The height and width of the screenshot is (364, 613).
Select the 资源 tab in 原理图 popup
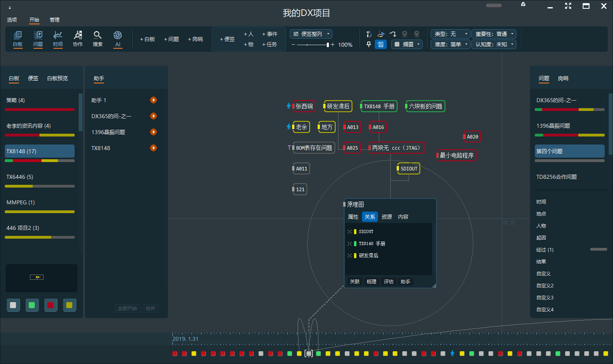(x=386, y=217)
